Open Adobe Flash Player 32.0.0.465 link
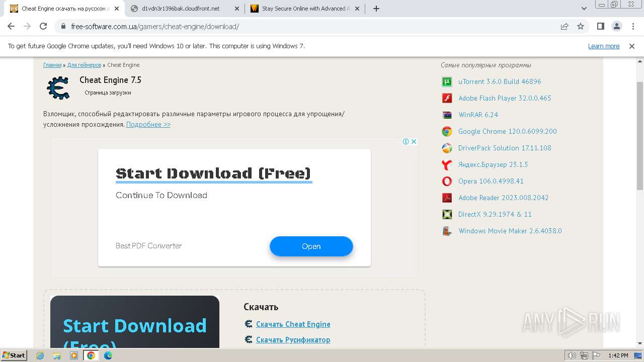 click(505, 98)
